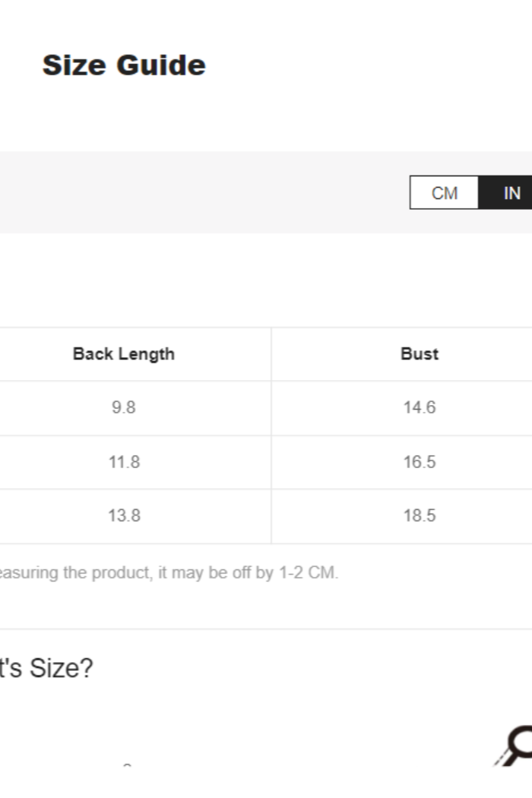Select the 11.8 back length cell

point(124,462)
